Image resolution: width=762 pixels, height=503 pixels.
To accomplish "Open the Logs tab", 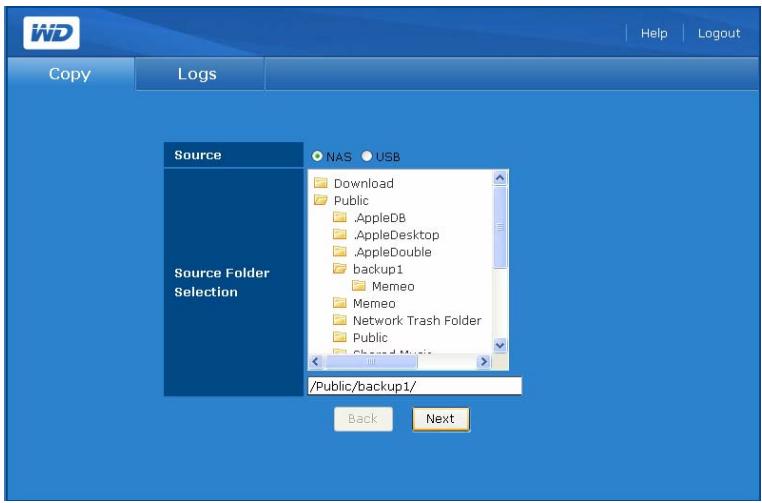I will (x=200, y=74).
